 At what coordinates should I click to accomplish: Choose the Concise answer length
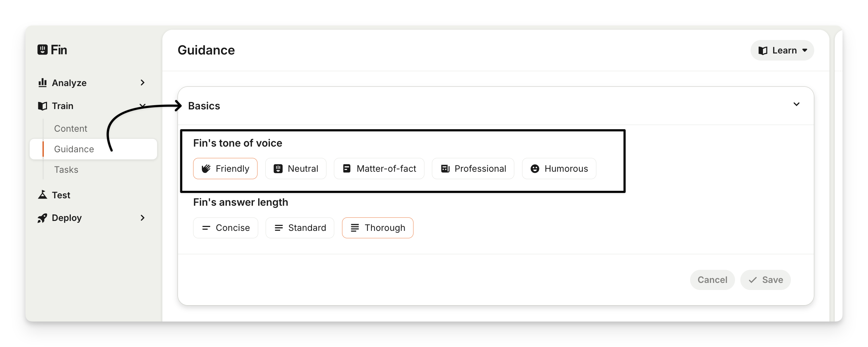pos(226,228)
